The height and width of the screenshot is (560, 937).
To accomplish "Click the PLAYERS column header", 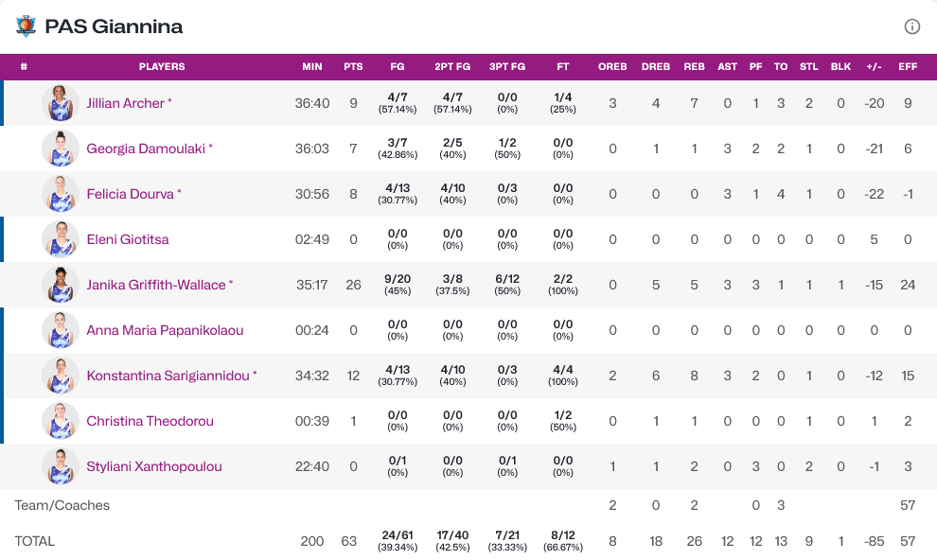I will (x=162, y=67).
